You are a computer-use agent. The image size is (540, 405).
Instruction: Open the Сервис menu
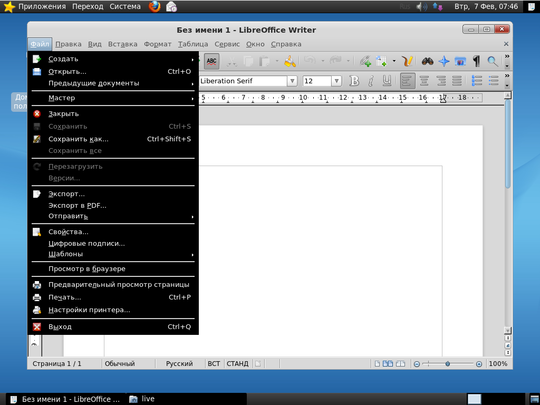(x=227, y=44)
